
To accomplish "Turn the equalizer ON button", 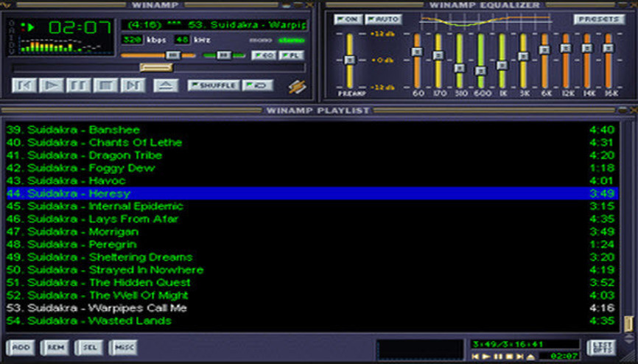I will click(x=348, y=19).
